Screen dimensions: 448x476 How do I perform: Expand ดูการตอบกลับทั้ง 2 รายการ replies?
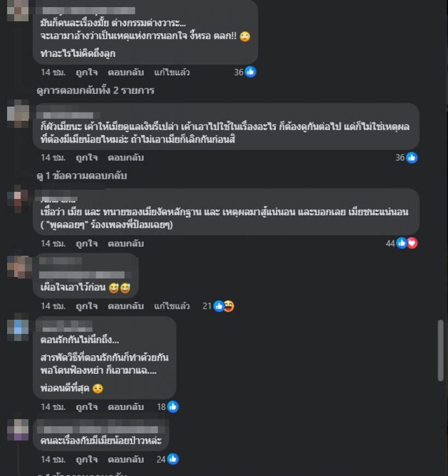[x=96, y=91]
